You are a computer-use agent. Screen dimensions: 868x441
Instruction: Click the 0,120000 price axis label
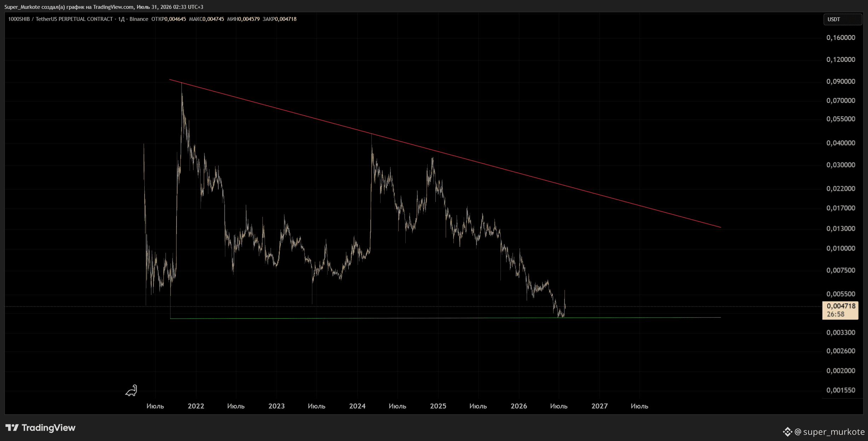point(841,60)
